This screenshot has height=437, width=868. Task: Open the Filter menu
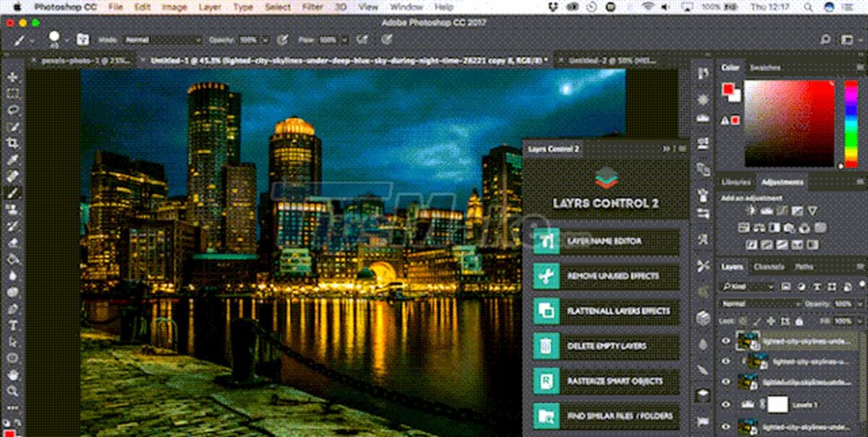click(x=312, y=6)
